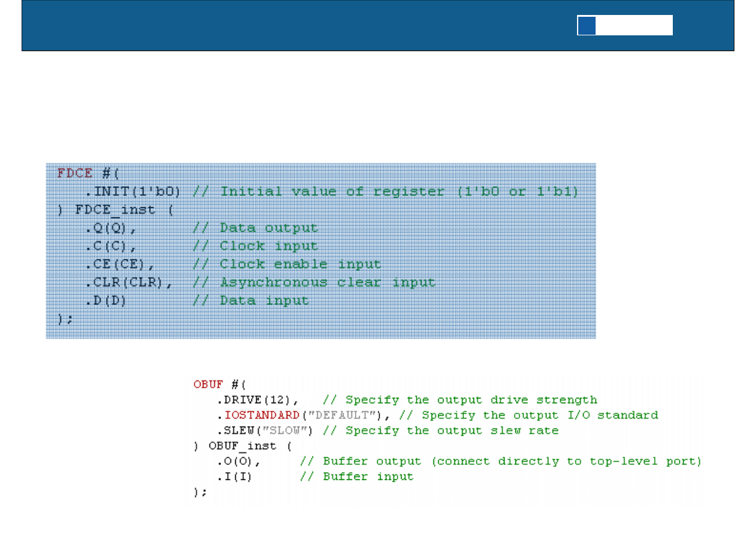Click the white field in the header bar

634,26
